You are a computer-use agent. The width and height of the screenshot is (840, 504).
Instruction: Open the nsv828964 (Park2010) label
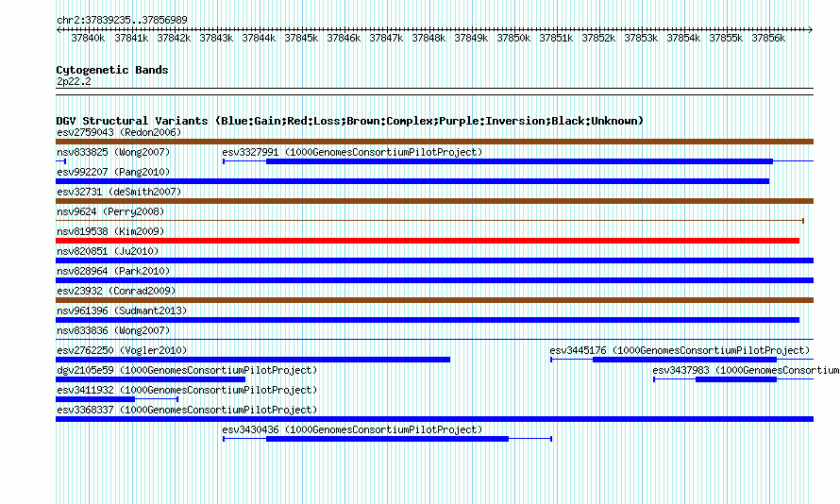click(x=113, y=271)
